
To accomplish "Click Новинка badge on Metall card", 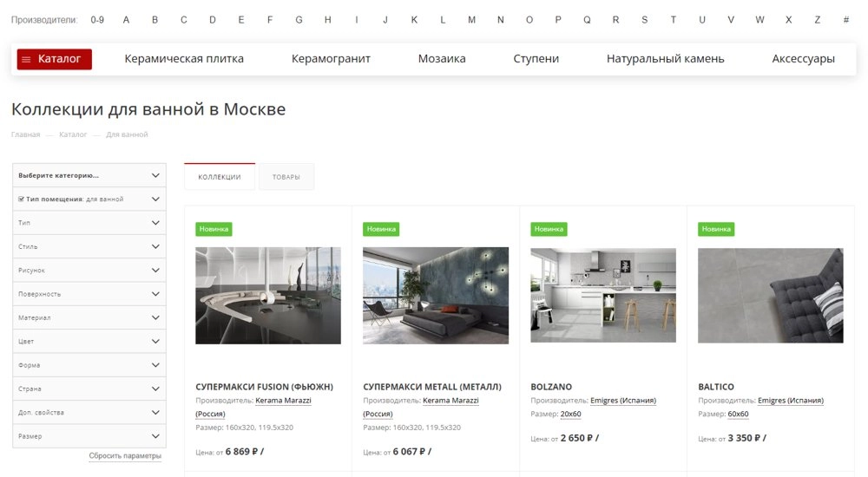I will click(381, 229).
